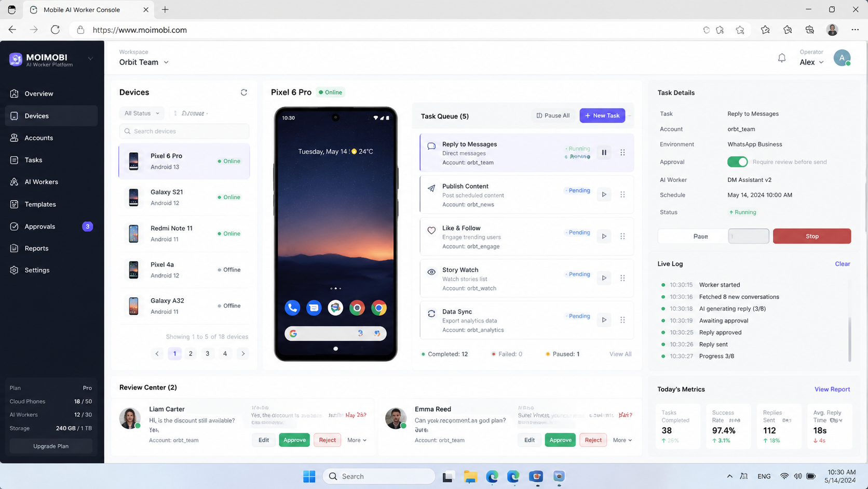Open File Explorer from the taskbar

coord(470,477)
